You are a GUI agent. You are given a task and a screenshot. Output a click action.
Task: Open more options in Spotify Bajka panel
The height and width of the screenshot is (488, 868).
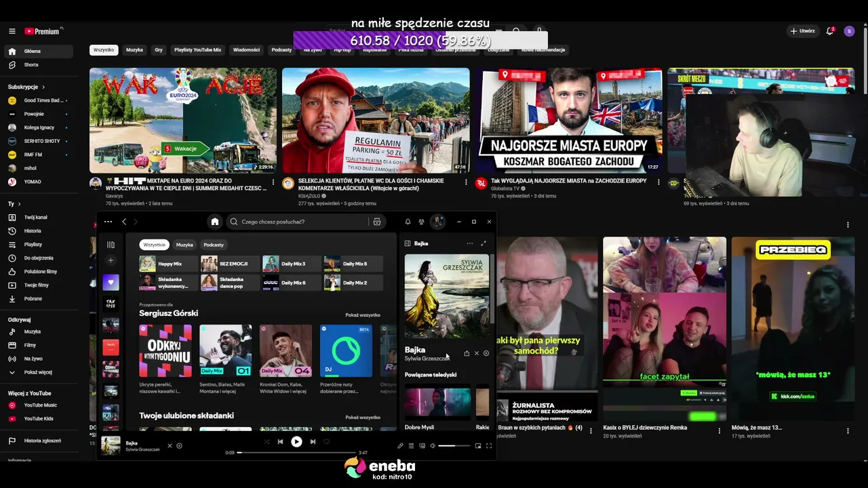[470, 243]
